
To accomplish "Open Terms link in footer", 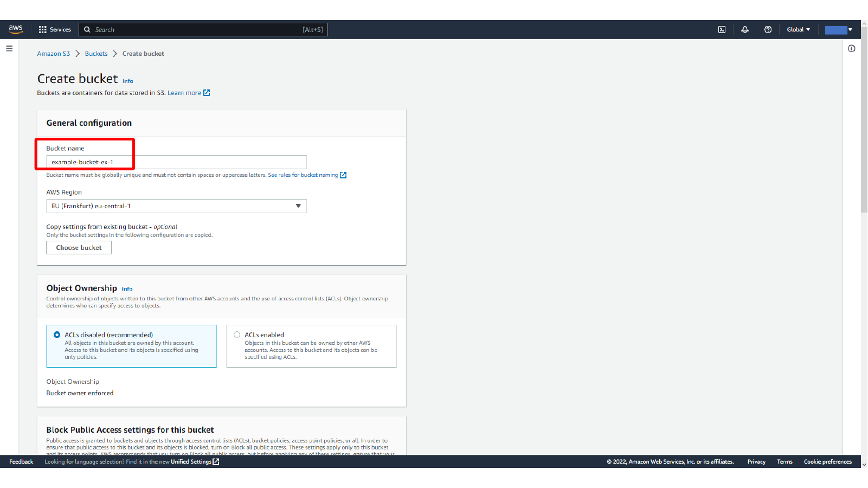I will pos(785,462).
